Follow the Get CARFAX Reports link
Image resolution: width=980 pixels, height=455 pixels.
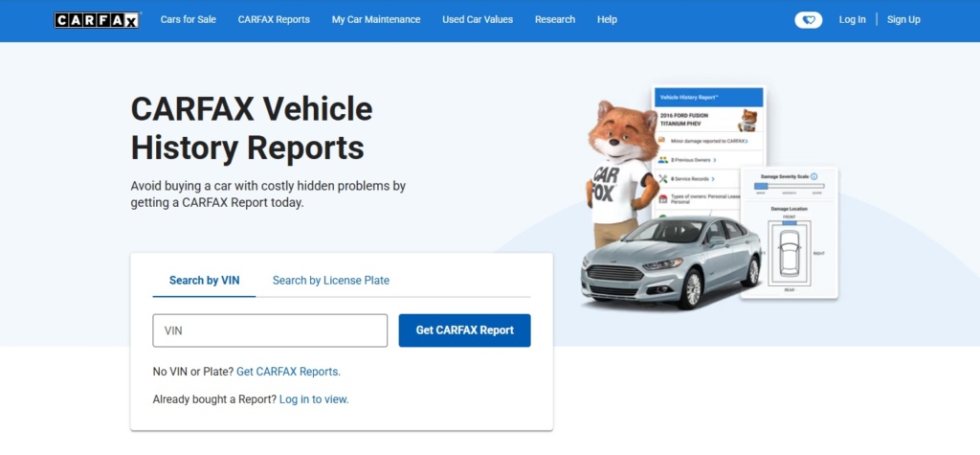(288, 372)
